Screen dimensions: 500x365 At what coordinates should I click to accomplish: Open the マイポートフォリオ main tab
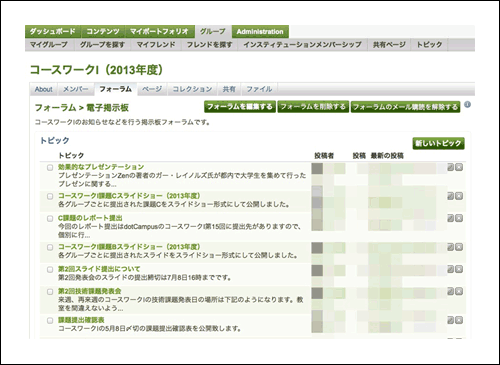(x=159, y=32)
